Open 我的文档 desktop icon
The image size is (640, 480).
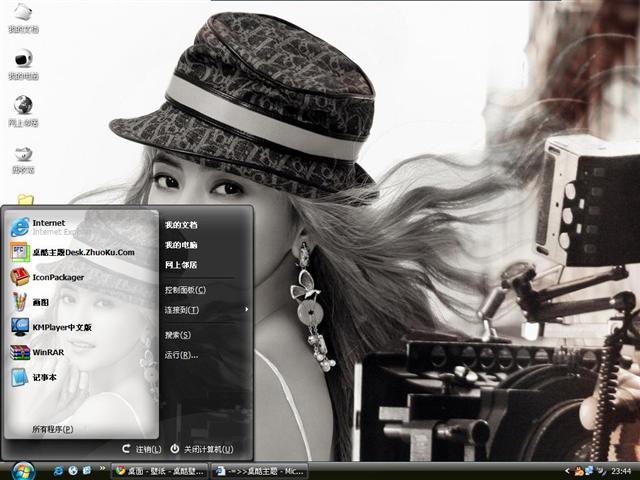pos(23,18)
